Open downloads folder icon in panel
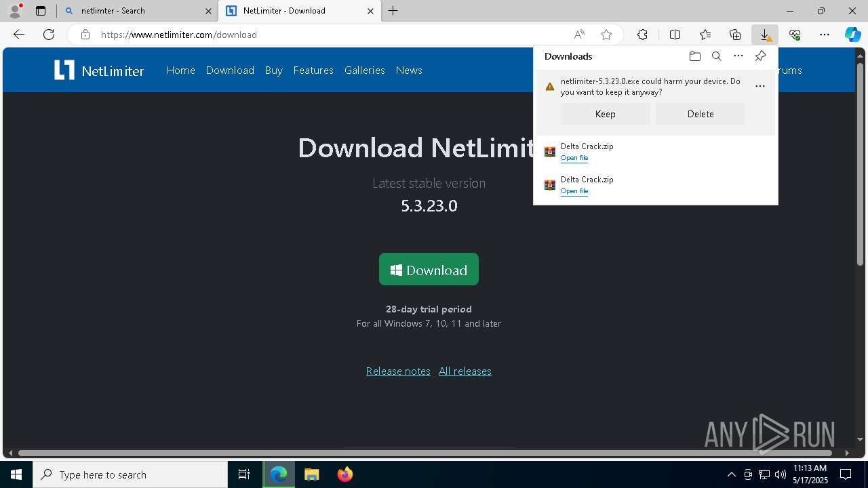Image resolution: width=868 pixels, height=488 pixels. point(694,56)
